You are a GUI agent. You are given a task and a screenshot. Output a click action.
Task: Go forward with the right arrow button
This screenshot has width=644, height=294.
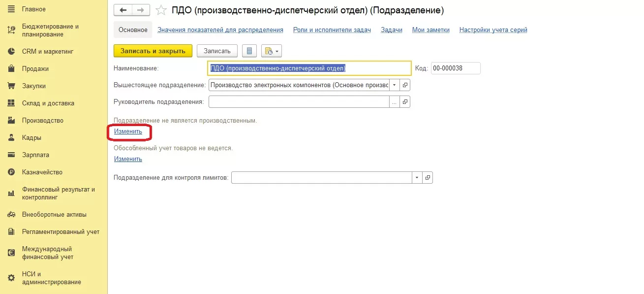tap(141, 10)
